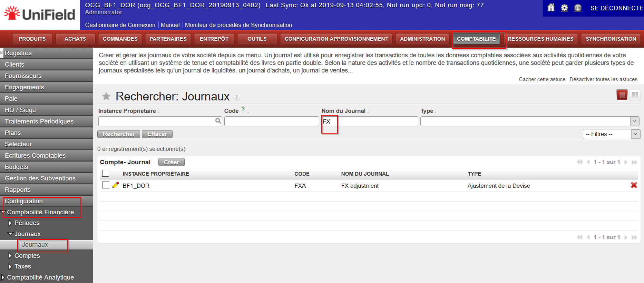
Task: Open Gestionnaire de Connexion link
Action: (x=120, y=25)
